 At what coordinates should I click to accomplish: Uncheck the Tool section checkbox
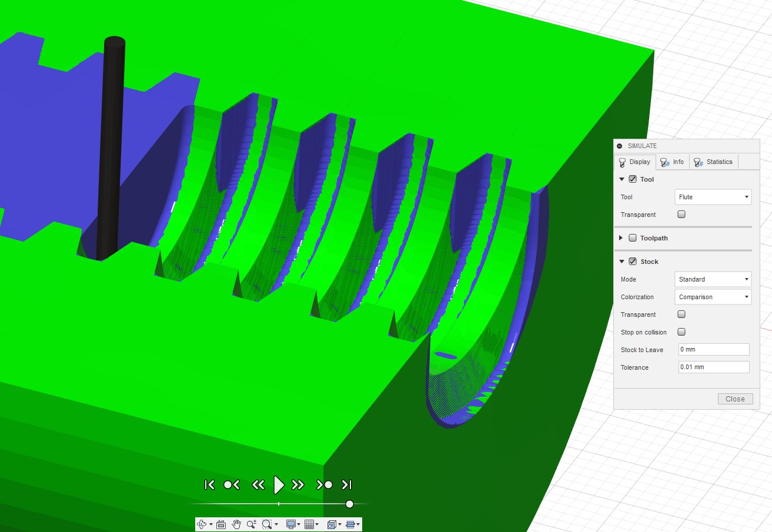[633, 179]
